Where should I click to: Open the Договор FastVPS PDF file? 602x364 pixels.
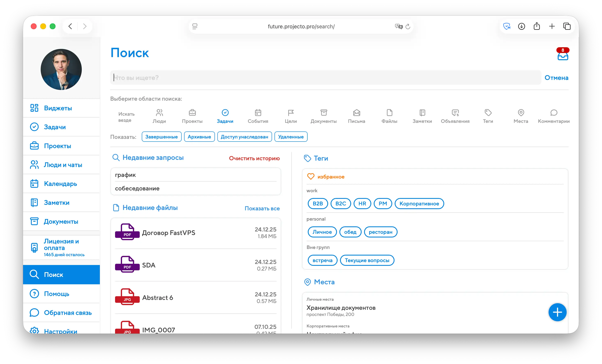click(168, 233)
